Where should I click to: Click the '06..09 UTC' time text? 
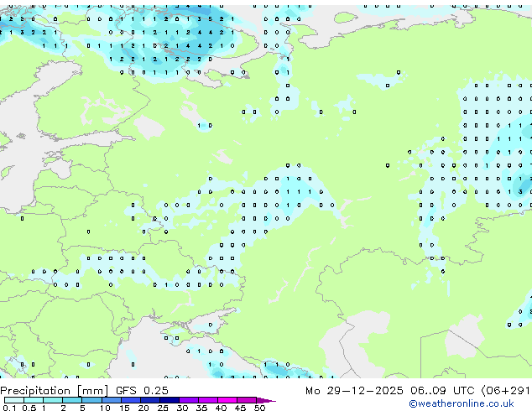[442, 391]
